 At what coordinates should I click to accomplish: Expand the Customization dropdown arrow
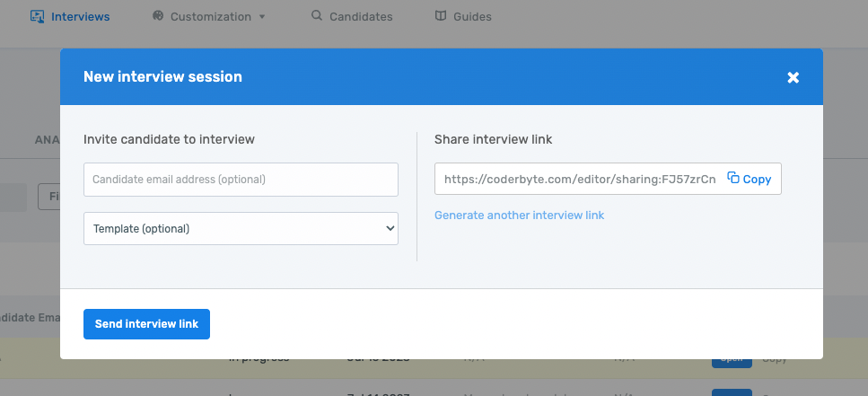(x=262, y=17)
